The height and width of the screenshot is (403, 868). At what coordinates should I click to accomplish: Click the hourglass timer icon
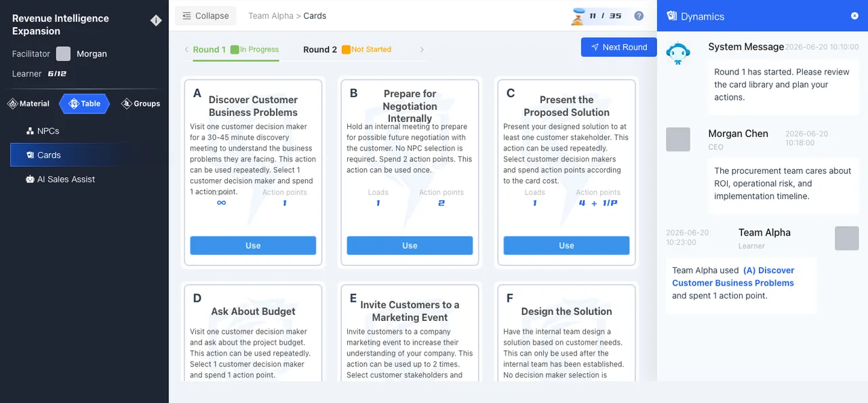coord(577,16)
